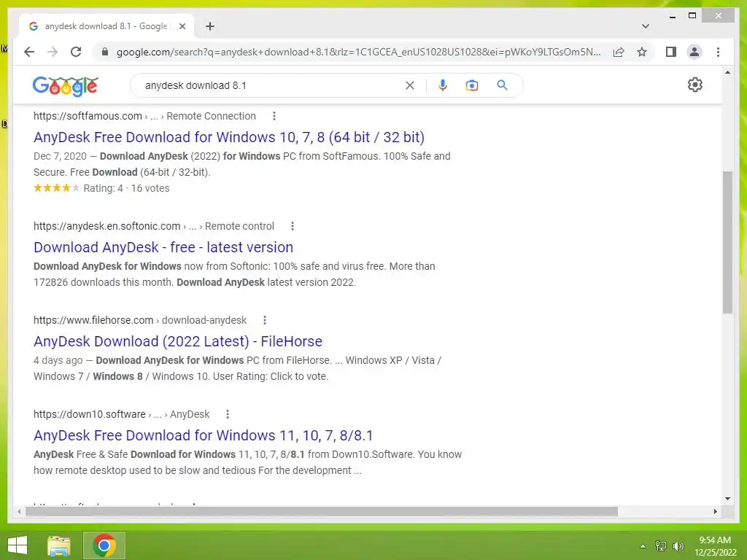The height and width of the screenshot is (560, 747).
Task: Go to Google home via logo
Action: 65,86
